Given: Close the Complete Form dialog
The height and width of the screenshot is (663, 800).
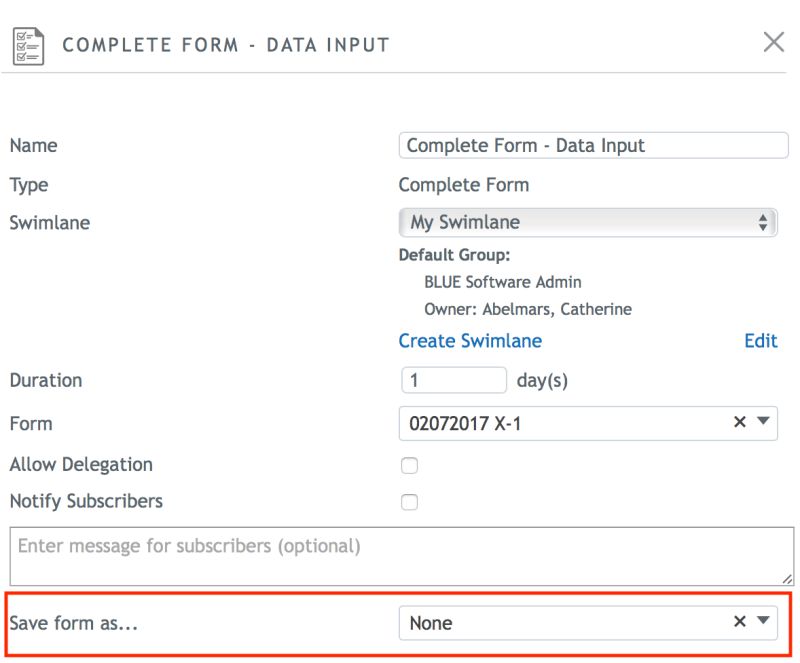Looking at the screenshot, I should click(x=774, y=43).
